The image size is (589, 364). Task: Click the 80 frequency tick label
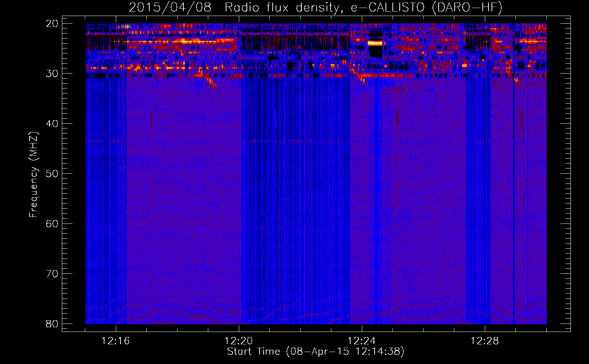point(52,324)
